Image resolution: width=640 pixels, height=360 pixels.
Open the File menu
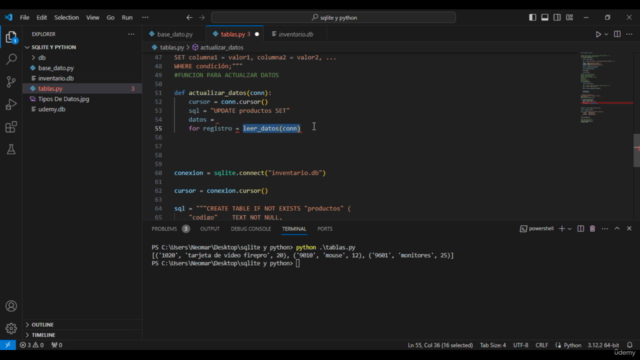pos(24,18)
